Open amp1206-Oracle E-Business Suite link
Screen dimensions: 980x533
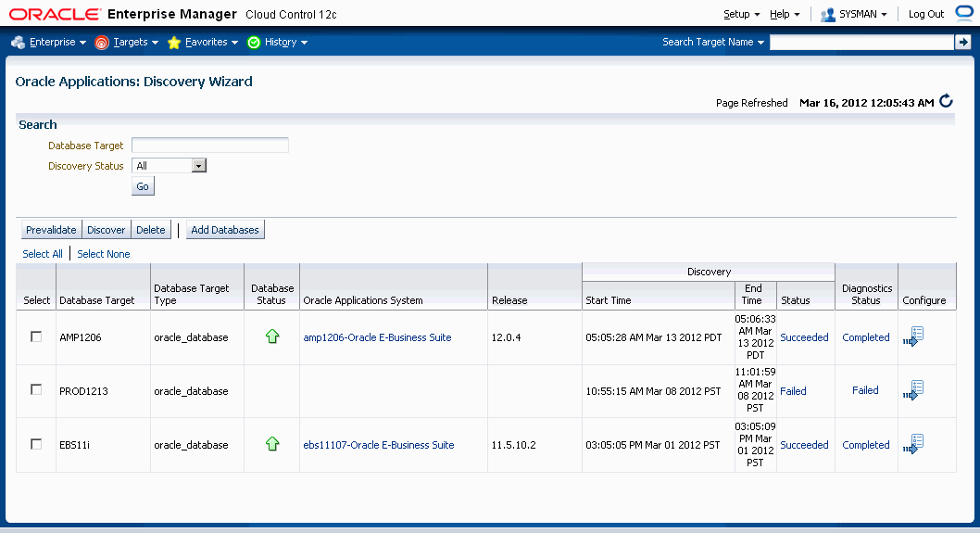(377, 337)
